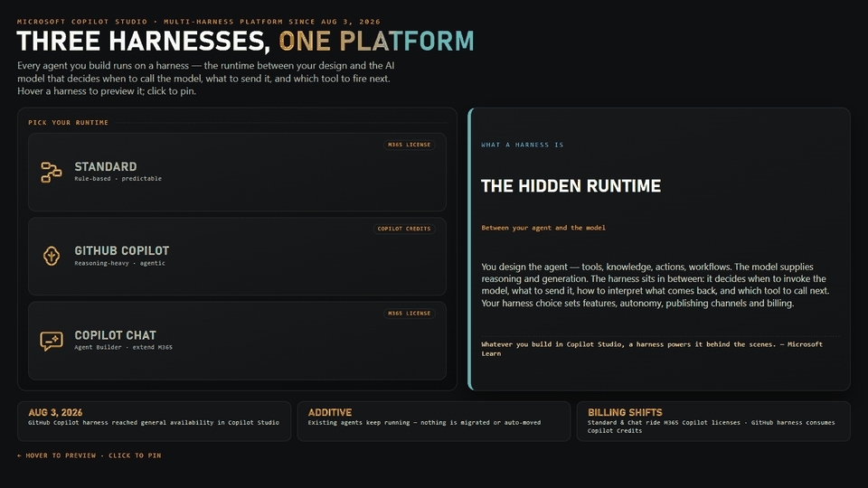
Task: Click the M365 LICENSE badge on Copilot Chat card
Action: (409, 314)
